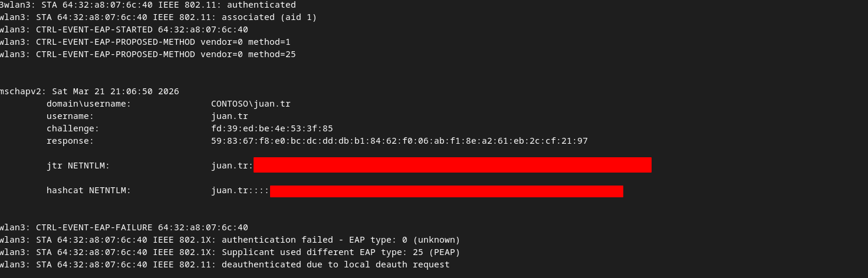Image resolution: width=868 pixels, height=278 pixels.
Task: Click the red redaction bar beside jtr NETNTLM
Action: (x=452, y=166)
